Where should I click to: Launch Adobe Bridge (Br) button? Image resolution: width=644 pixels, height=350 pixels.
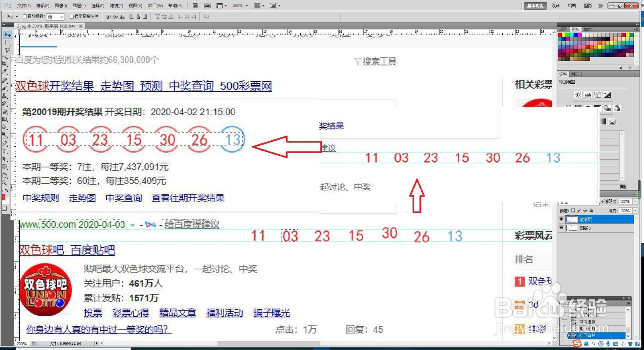[x=195, y=6]
